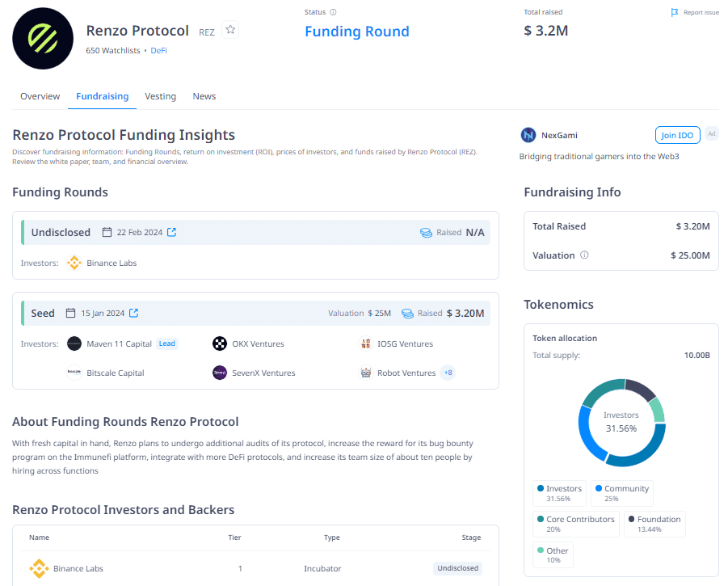Screen dimensions: 728x586
Task: Add Renzo Protocol to watchlist via star
Action: point(230,30)
